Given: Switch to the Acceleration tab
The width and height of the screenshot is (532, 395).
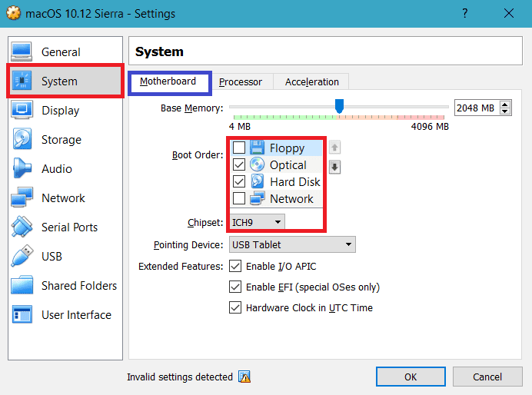Looking at the screenshot, I should pos(311,81).
